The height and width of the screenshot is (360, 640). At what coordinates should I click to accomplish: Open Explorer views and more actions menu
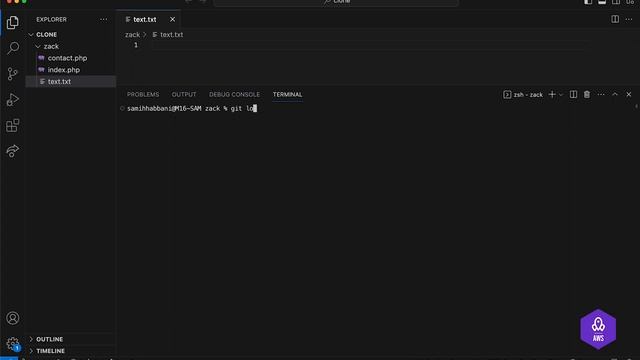point(104,20)
